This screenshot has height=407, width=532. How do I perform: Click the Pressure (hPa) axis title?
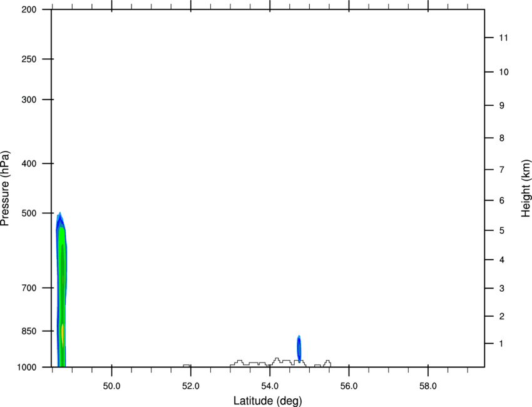coord(5,188)
